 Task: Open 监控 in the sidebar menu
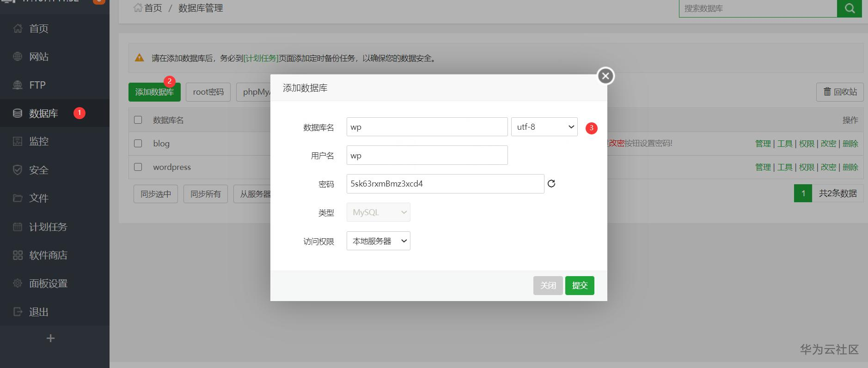click(39, 141)
